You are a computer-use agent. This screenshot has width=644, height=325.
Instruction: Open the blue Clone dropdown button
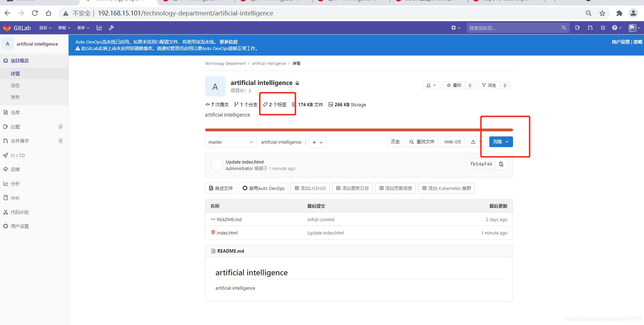[501, 142]
